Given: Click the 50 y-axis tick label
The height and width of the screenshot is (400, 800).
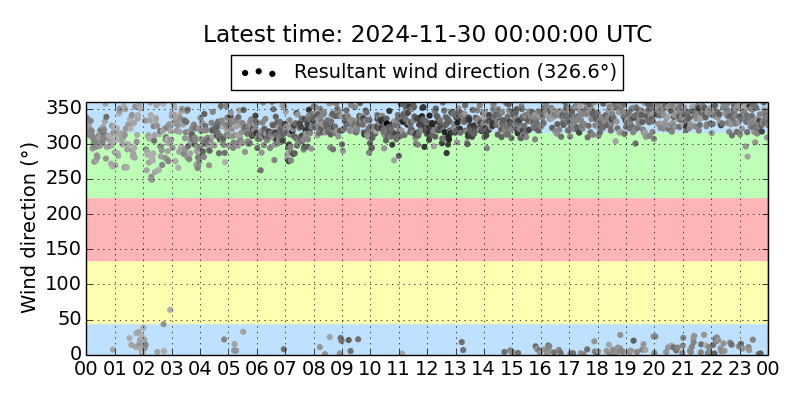Looking at the screenshot, I should (x=70, y=319).
